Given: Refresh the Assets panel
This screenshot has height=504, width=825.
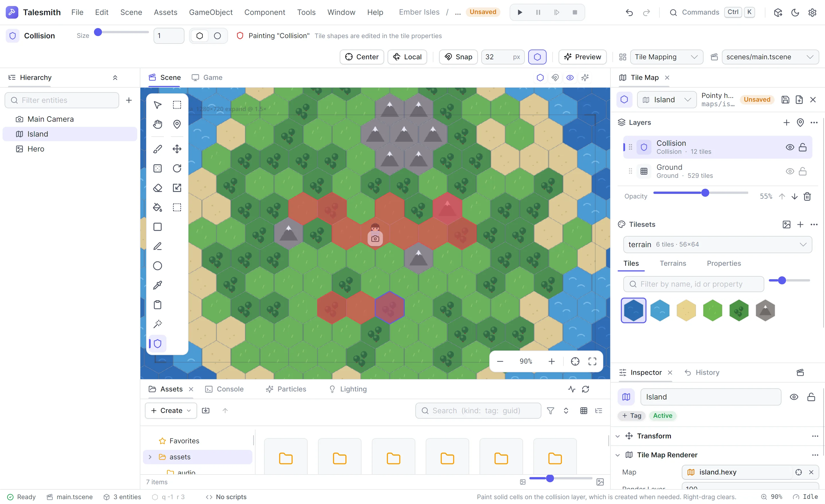Looking at the screenshot, I should pos(586,389).
